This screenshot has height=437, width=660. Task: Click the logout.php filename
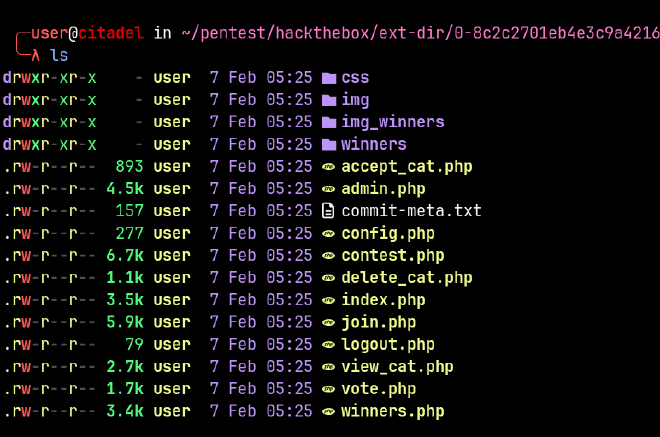coord(388,345)
